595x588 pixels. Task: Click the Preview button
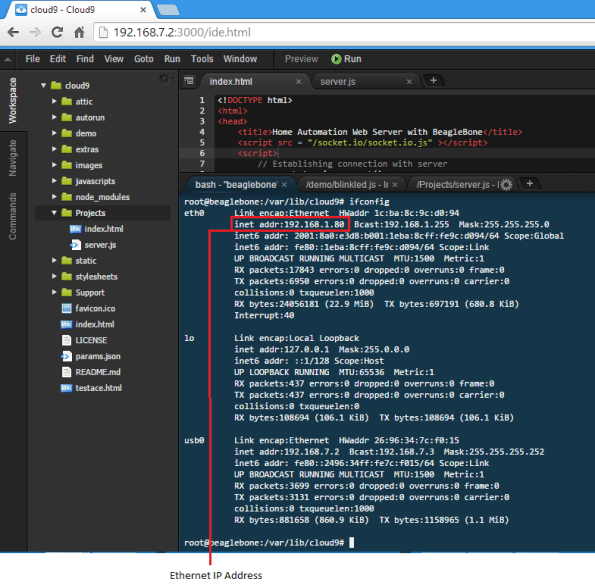click(x=302, y=59)
